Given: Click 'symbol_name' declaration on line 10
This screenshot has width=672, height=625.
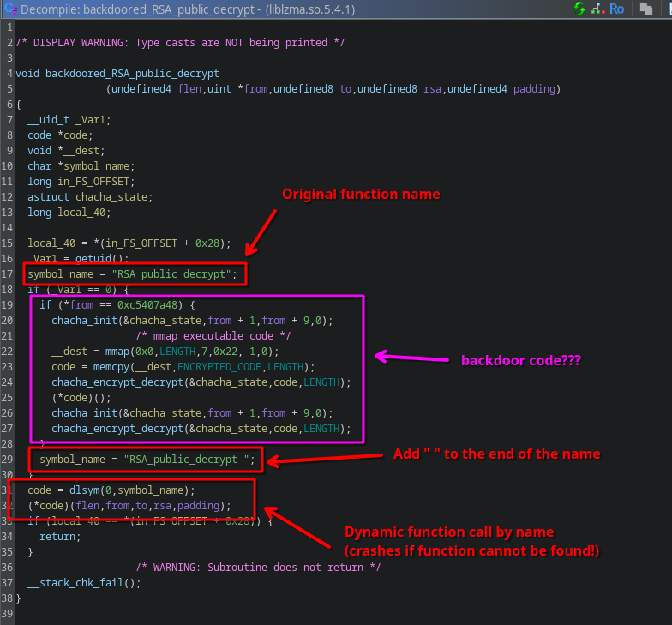Looking at the screenshot, I should pos(96,166).
